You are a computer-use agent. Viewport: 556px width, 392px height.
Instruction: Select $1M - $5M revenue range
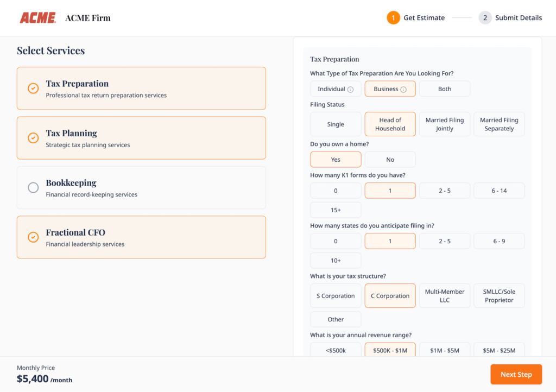pos(445,350)
